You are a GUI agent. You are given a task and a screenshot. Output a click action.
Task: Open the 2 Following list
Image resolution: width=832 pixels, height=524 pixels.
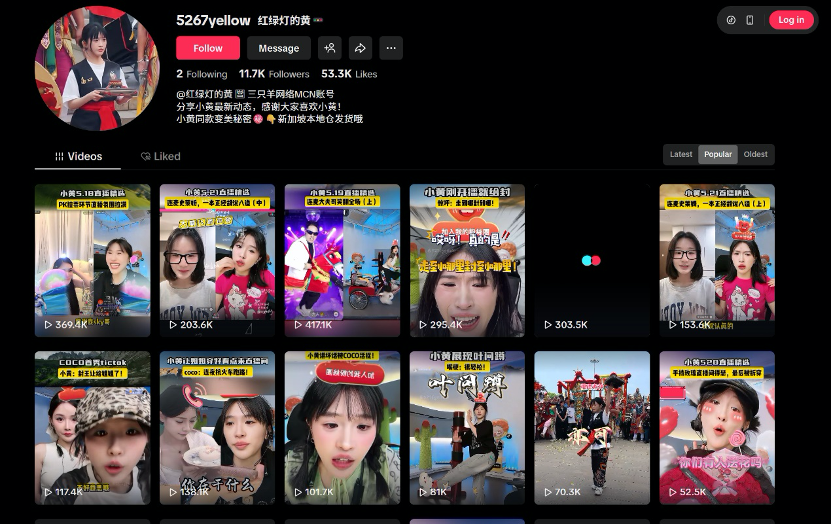pos(202,74)
